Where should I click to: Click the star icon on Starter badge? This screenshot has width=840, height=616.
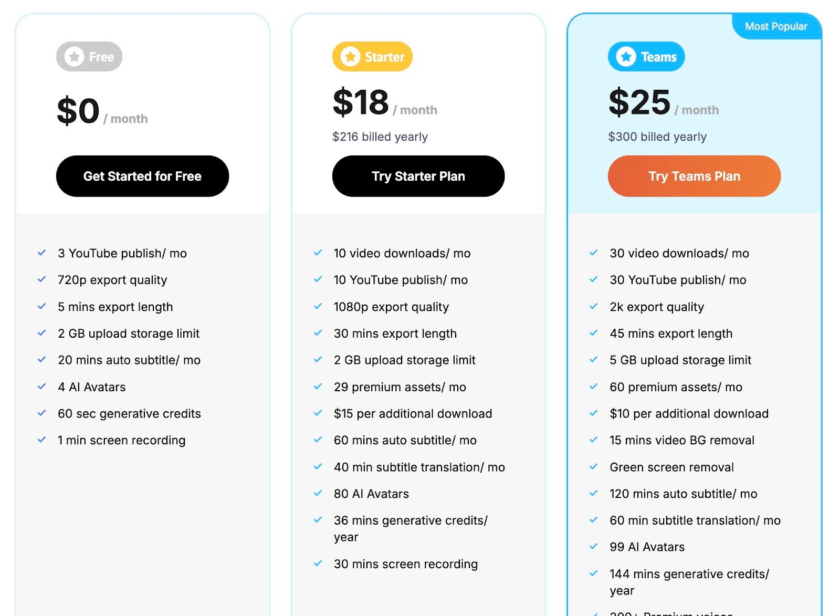pos(350,57)
